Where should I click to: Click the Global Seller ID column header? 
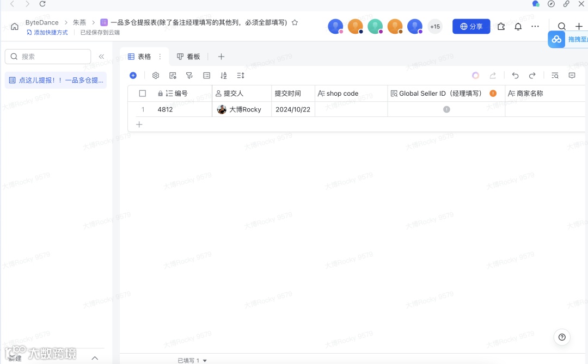[x=446, y=94]
